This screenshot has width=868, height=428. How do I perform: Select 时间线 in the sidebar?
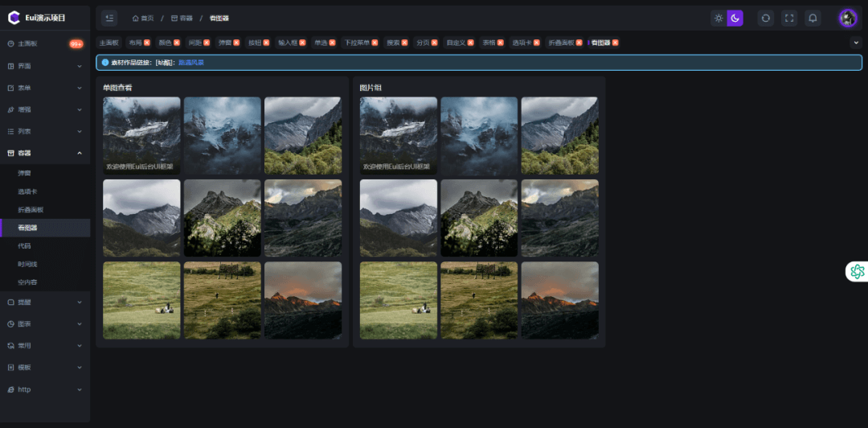[x=45, y=265]
